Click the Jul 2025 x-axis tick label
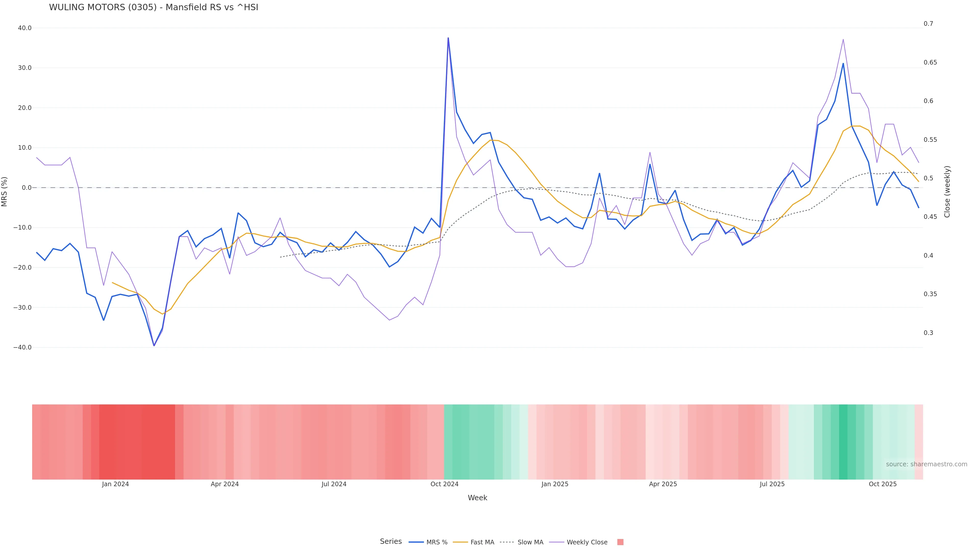The image size is (980, 551). (x=772, y=484)
